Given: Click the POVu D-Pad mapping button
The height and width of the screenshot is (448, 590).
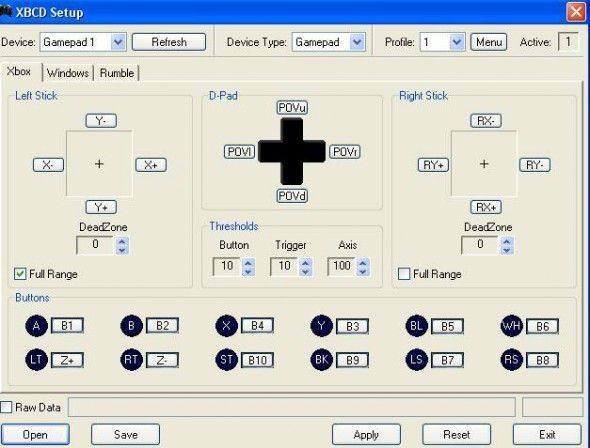Looking at the screenshot, I should pyautogui.click(x=292, y=108).
